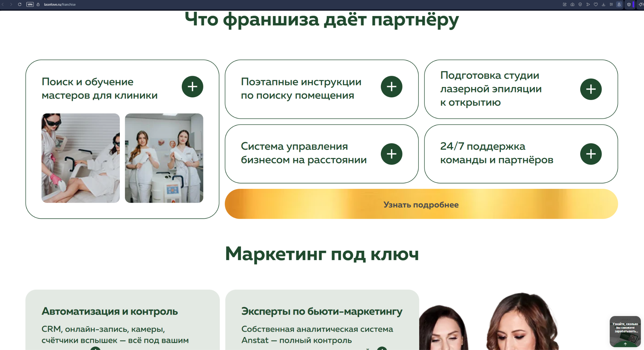Reload the laserlove.ru page
This screenshot has height=350, width=644.
(x=19, y=4)
